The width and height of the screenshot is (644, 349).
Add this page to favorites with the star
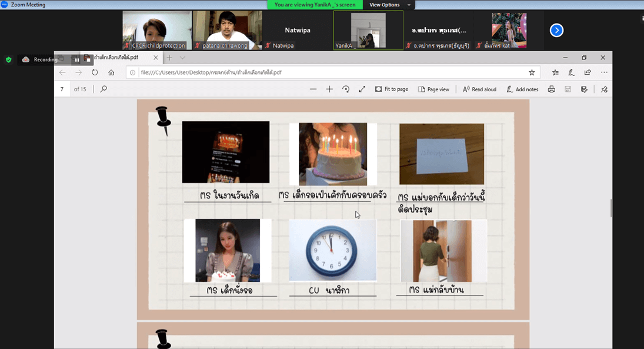[x=532, y=72]
